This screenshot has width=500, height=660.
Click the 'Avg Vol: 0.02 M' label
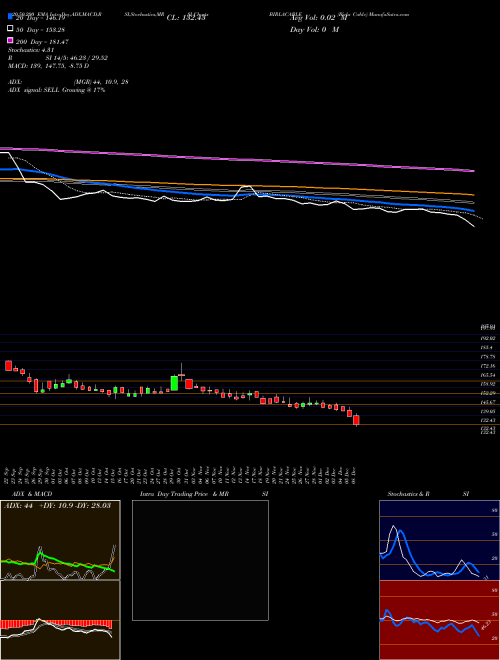[319, 18]
